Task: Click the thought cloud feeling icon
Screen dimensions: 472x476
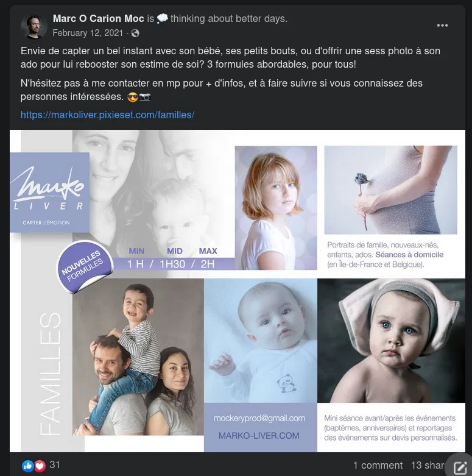Action: [162, 18]
